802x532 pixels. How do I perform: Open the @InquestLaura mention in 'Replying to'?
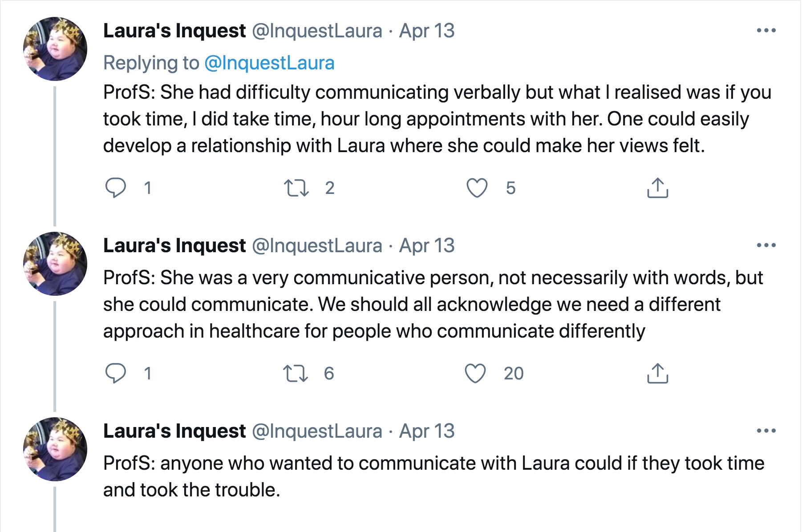tap(269, 63)
